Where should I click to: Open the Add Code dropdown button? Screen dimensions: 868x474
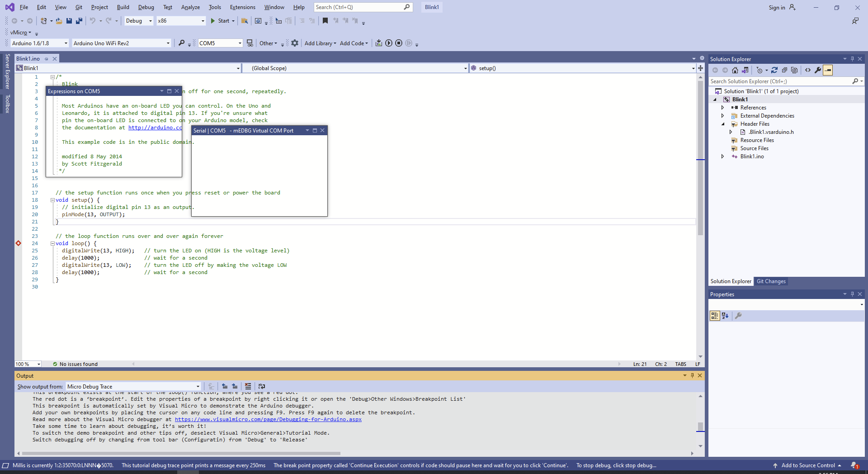tap(354, 43)
